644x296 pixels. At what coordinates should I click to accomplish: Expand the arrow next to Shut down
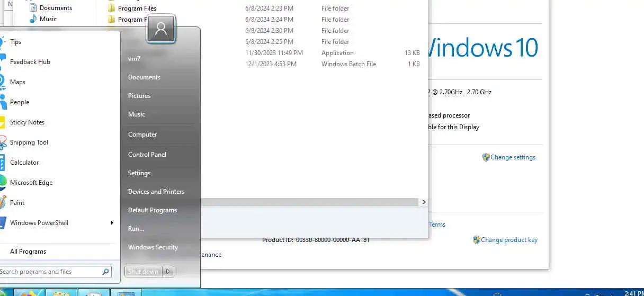(x=168, y=272)
